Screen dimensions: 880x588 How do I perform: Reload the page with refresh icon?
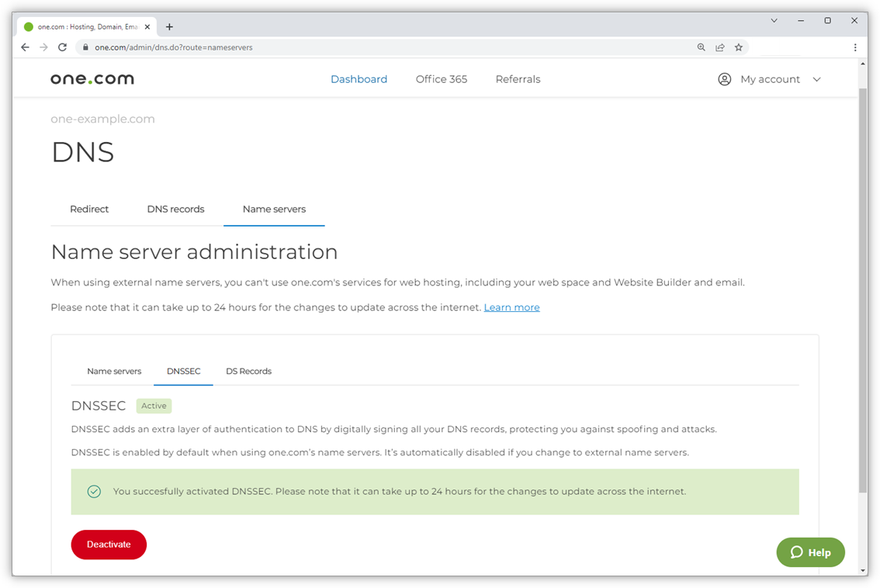pyautogui.click(x=62, y=47)
